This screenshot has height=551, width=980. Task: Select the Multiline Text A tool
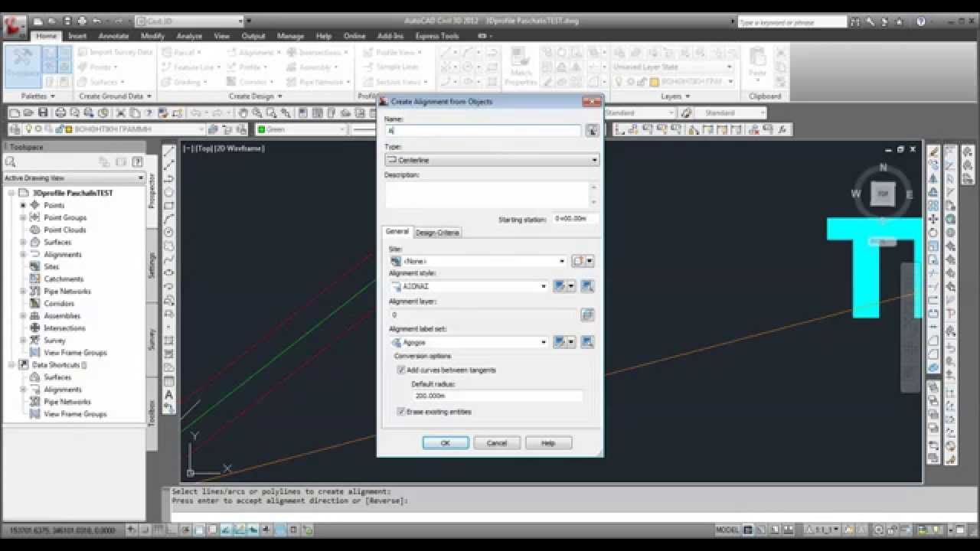coord(169,395)
